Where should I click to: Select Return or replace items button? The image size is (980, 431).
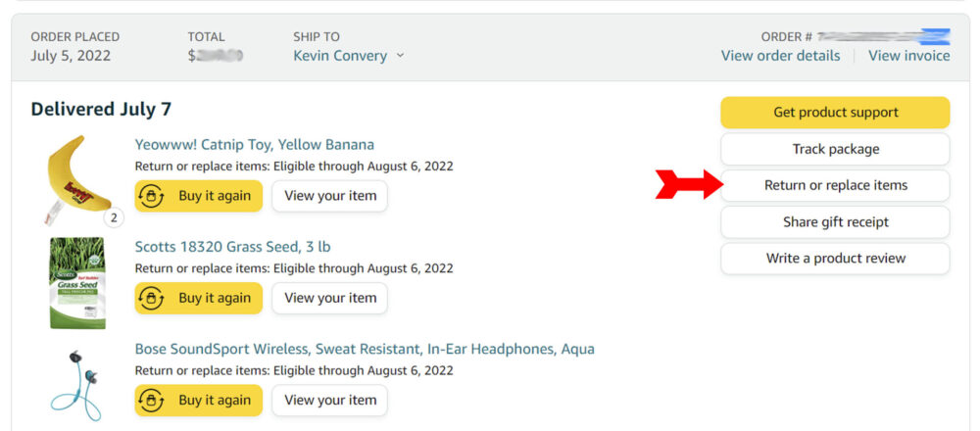coord(835,185)
